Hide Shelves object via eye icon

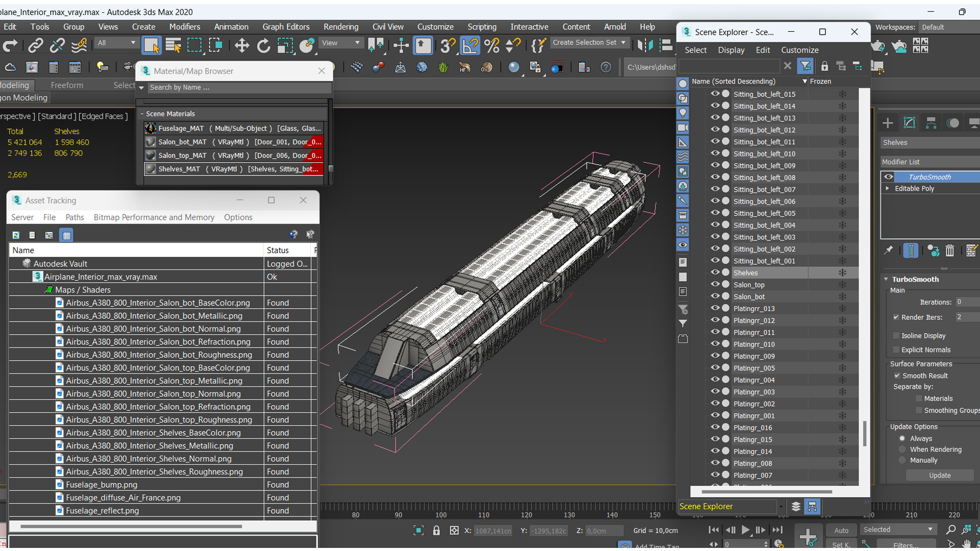[x=715, y=272]
